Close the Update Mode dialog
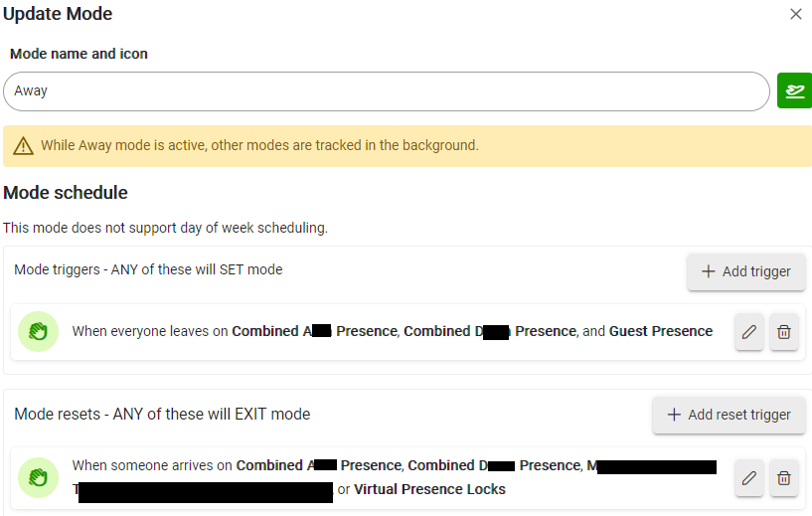812x516 pixels. coord(795,14)
